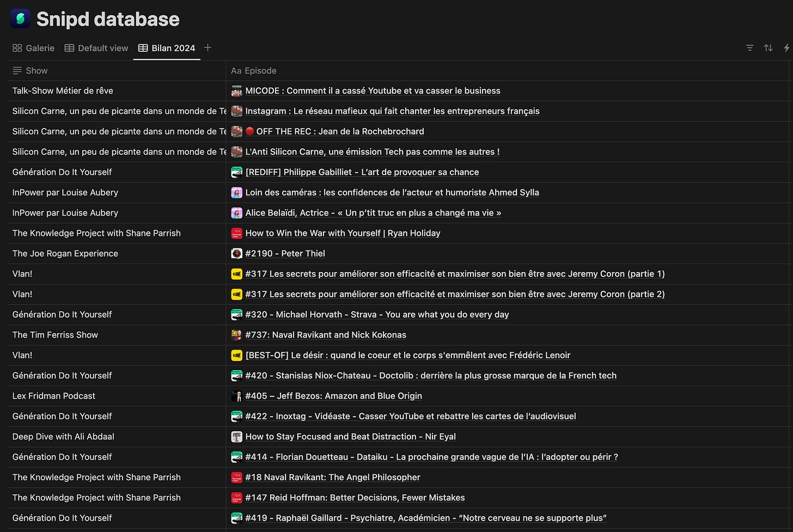The height and width of the screenshot is (532, 793).
Task: Open [REDIFF] Philippe Gabilliet episode
Action: point(362,172)
